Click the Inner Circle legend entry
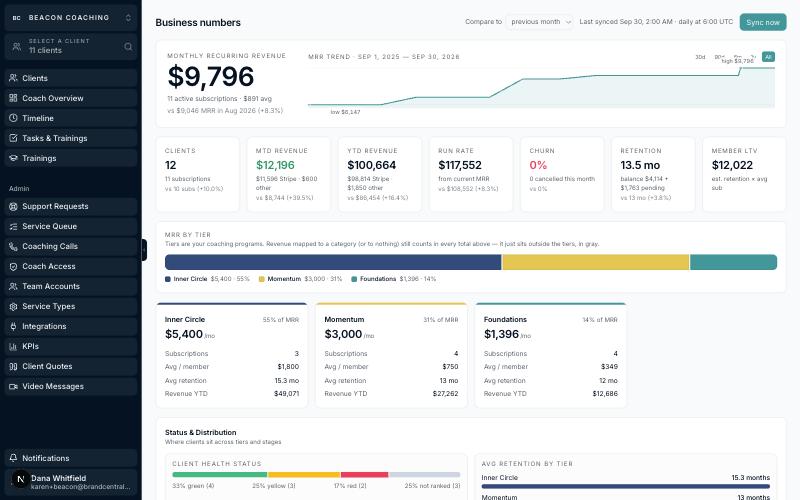The image size is (800, 500). click(x=207, y=279)
